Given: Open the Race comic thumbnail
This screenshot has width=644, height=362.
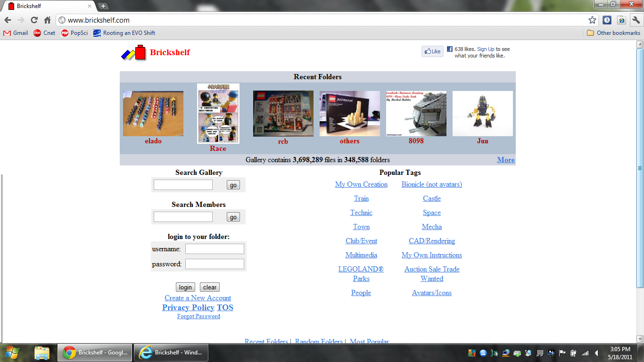Looking at the screenshot, I should click(218, 114).
